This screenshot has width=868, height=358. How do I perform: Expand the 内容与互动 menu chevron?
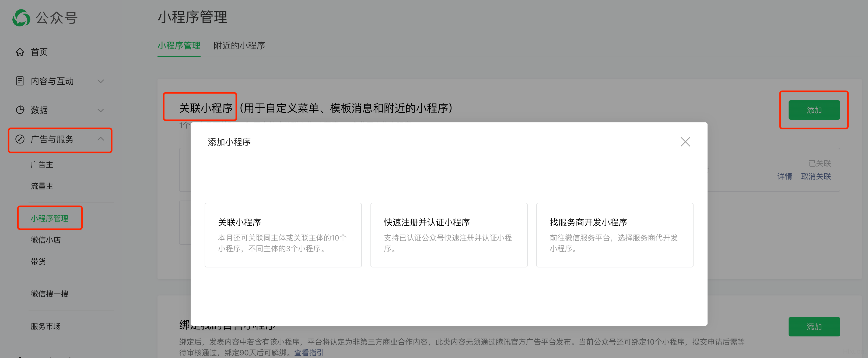tap(100, 81)
